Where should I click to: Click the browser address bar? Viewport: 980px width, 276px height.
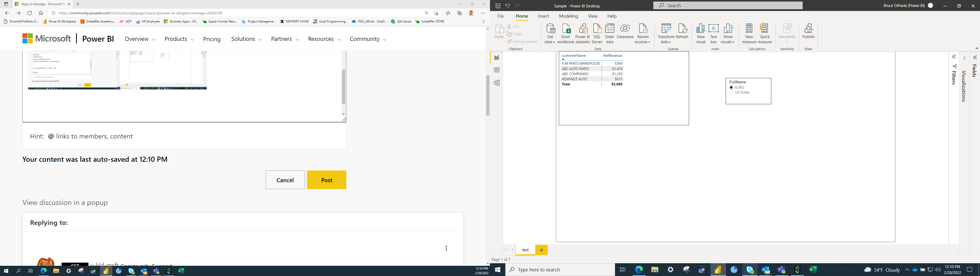[240, 13]
